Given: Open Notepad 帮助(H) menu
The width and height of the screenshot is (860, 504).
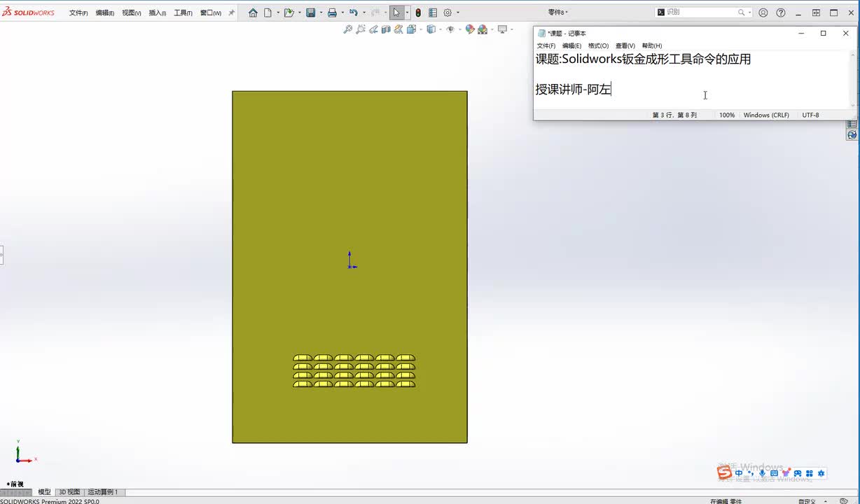Looking at the screenshot, I should coord(652,45).
